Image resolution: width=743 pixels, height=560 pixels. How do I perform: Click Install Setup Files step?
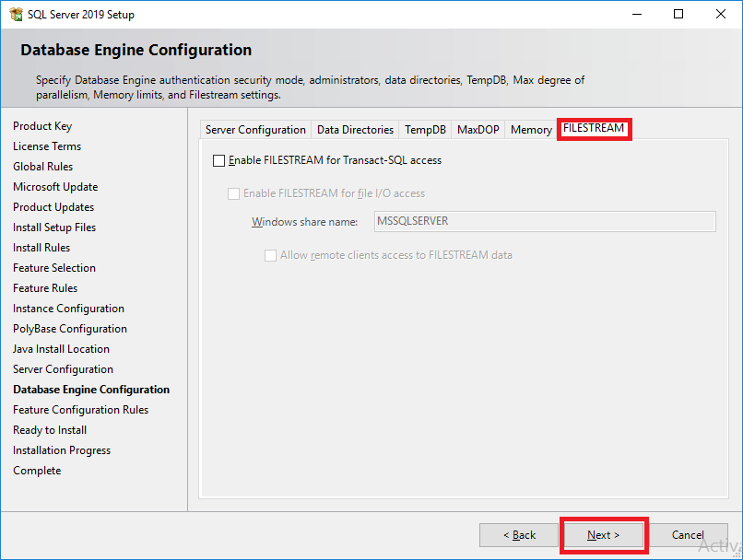(x=54, y=227)
